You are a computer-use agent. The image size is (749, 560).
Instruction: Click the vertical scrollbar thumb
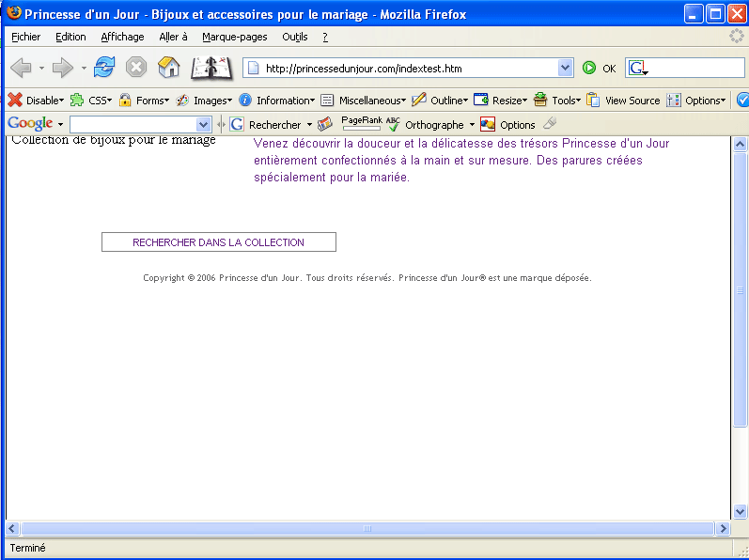tap(740, 289)
